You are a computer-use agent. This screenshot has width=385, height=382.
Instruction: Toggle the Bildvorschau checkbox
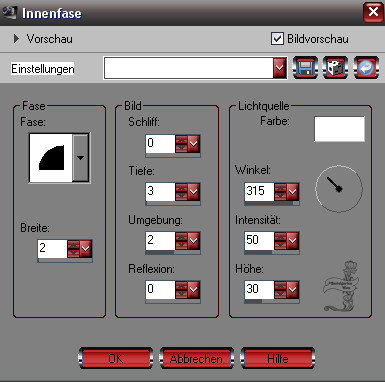coord(277,39)
